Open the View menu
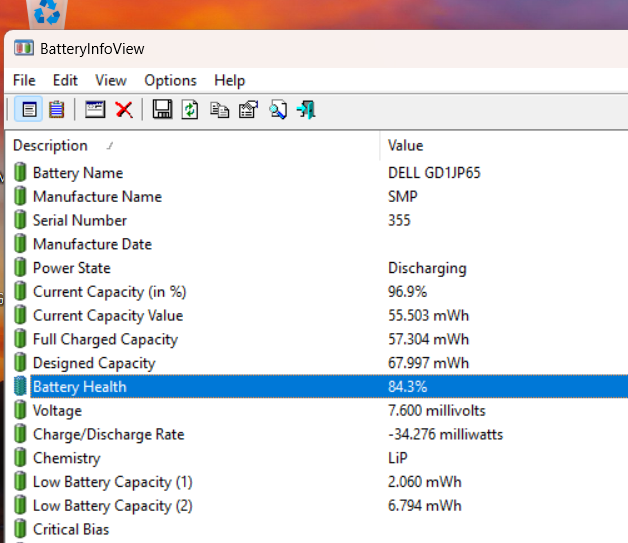The image size is (628, 543). (111, 80)
